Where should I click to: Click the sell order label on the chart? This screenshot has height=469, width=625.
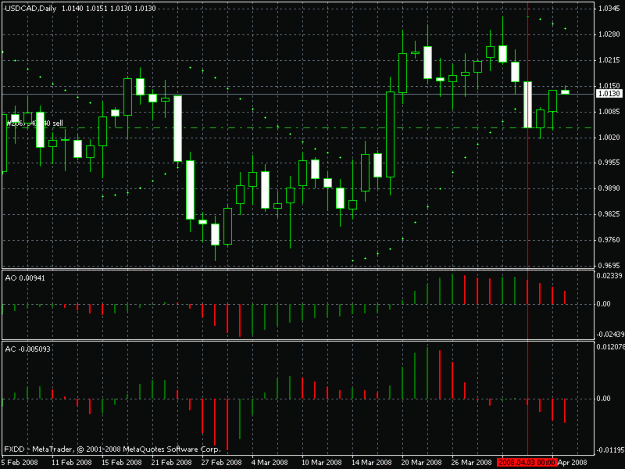[34, 124]
